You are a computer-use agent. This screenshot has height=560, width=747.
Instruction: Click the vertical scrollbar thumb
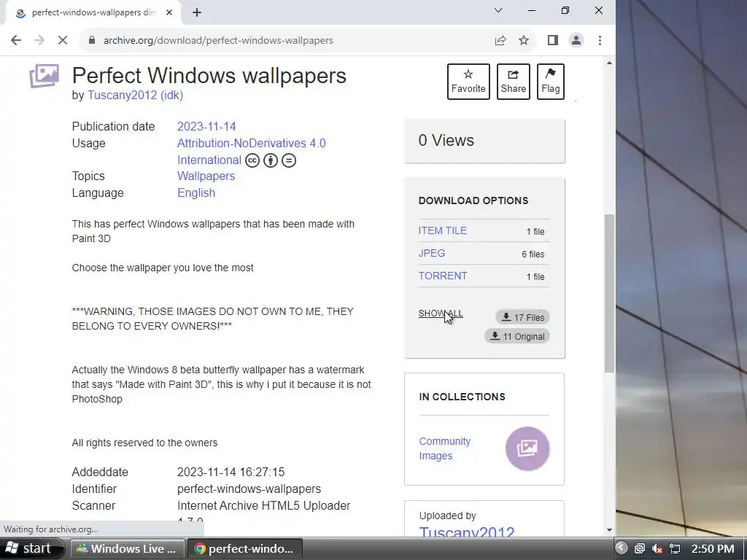(609, 293)
